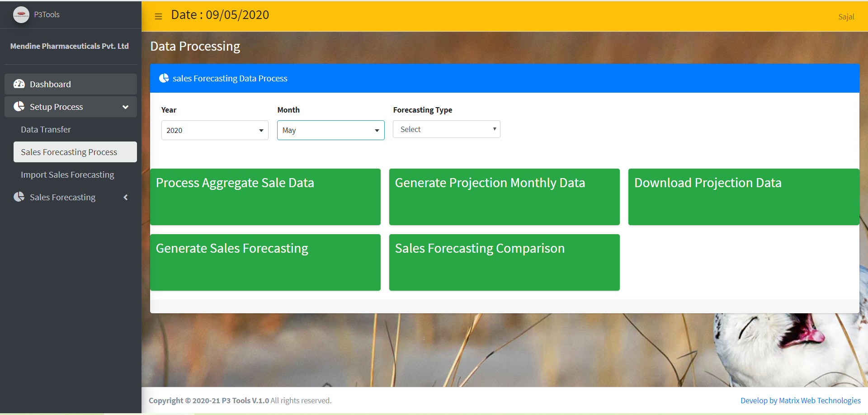Image resolution: width=868 pixels, height=415 pixels.
Task: Click pie icon in sales Forecasting Data Process header
Action: (164, 78)
